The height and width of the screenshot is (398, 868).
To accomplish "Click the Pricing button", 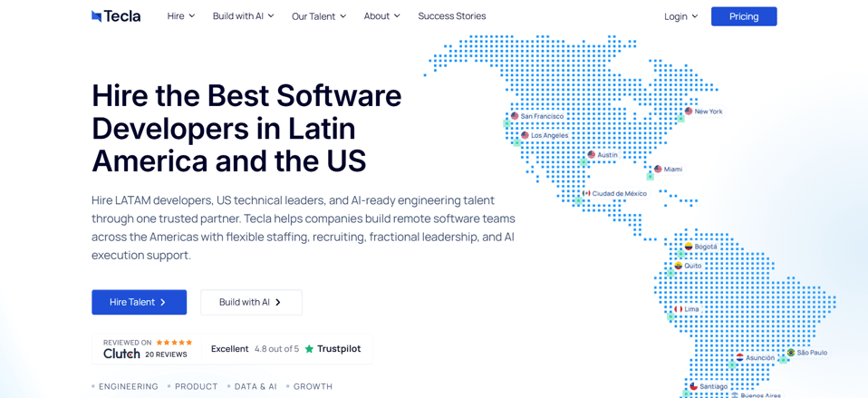I will [x=744, y=16].
